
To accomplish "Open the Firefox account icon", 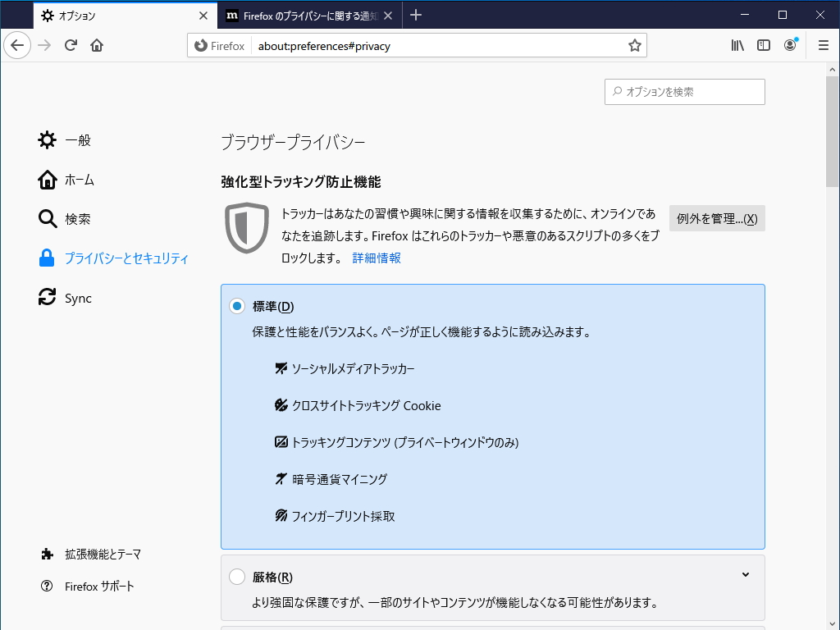I will (790, 45).
